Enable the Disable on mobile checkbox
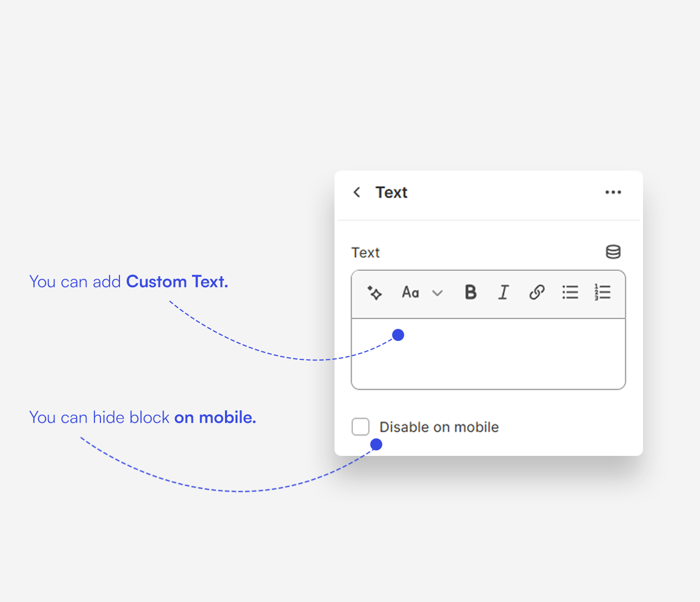 [x=360, y=427]
